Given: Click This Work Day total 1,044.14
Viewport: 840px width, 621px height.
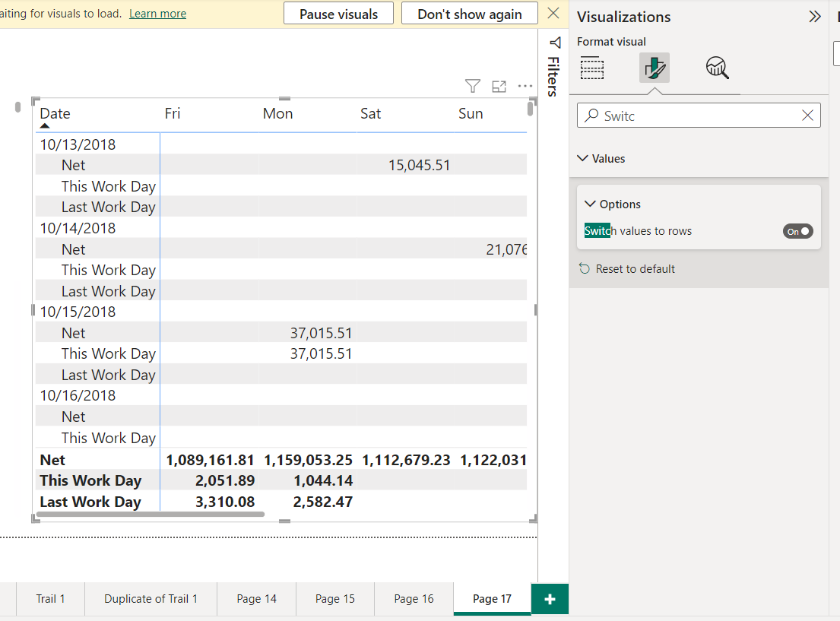Looking at the screenshot, I should (x=323, y=480).
